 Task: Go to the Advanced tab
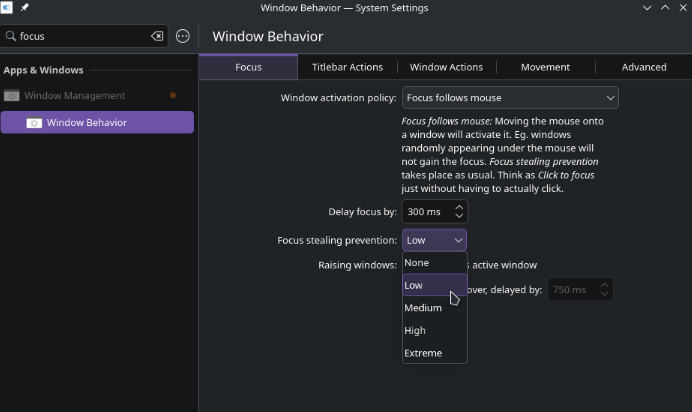point(643,67)
